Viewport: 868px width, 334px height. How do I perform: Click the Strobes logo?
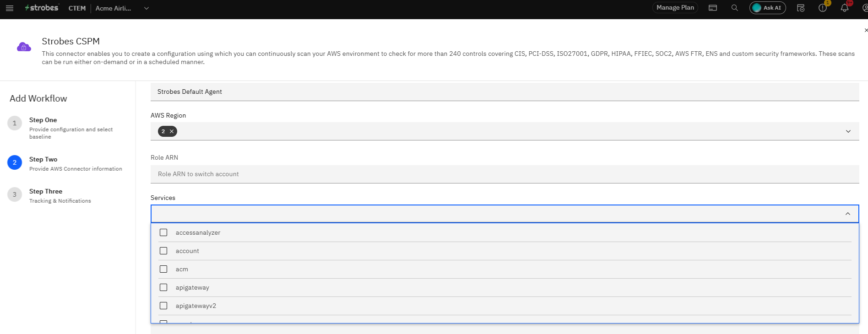pyautogui.click(x=42, y=8)
